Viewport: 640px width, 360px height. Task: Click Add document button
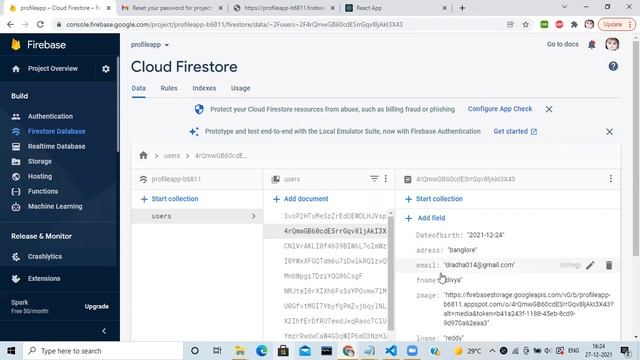(x=301, y=199)
